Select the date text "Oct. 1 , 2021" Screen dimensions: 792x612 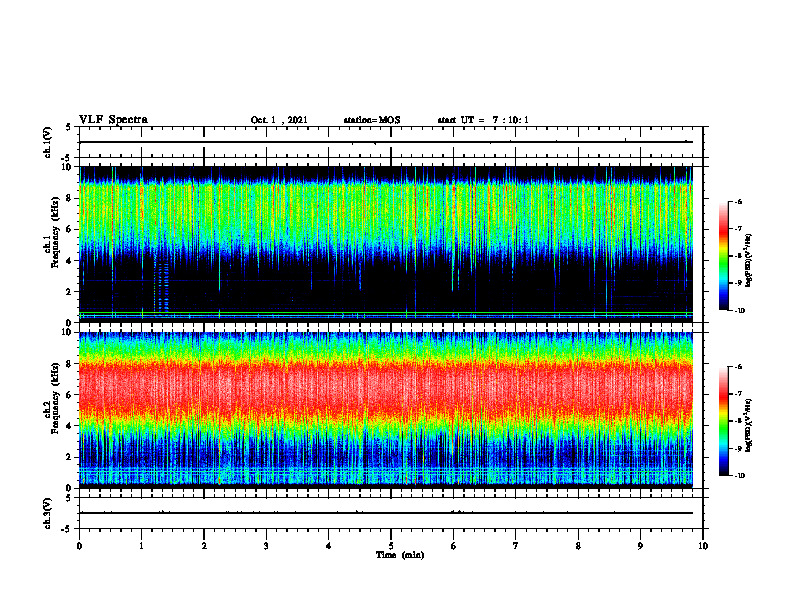(279, 120)
